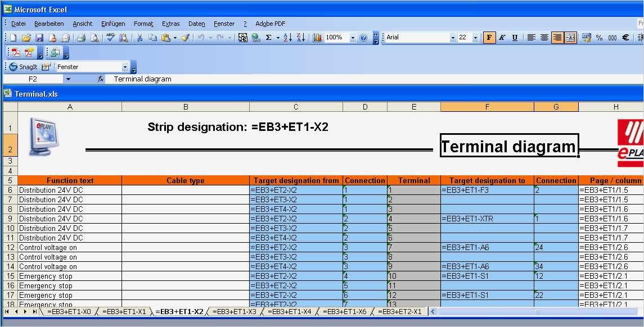Screen dimensions: 644x327
Task: Cut selection with the scissors icon
Action: click(139, 38)
